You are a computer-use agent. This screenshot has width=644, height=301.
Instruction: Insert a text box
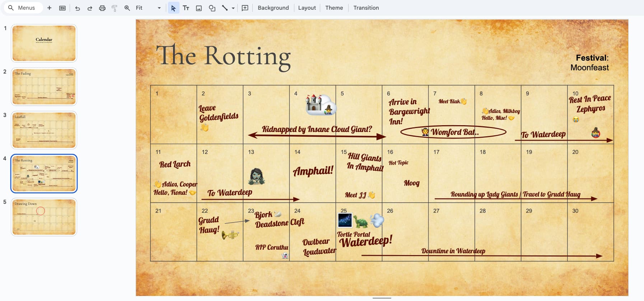(x=186, y=8)
